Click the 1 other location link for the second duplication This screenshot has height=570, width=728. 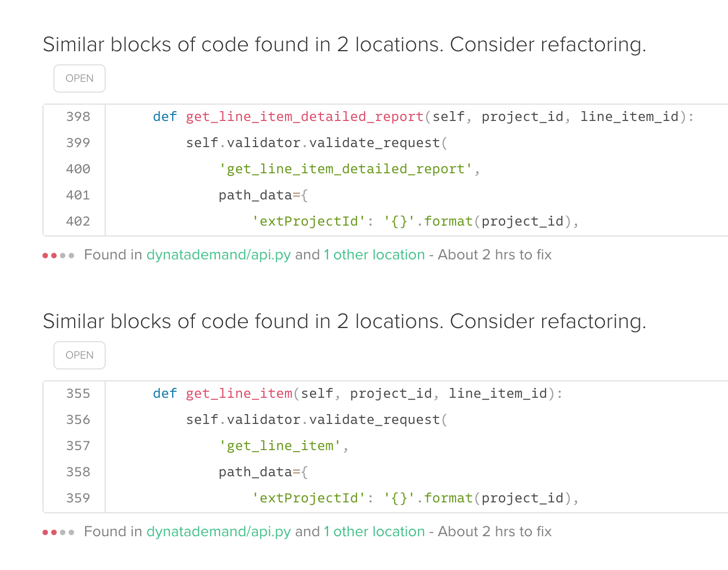click(x=374, y=531)
